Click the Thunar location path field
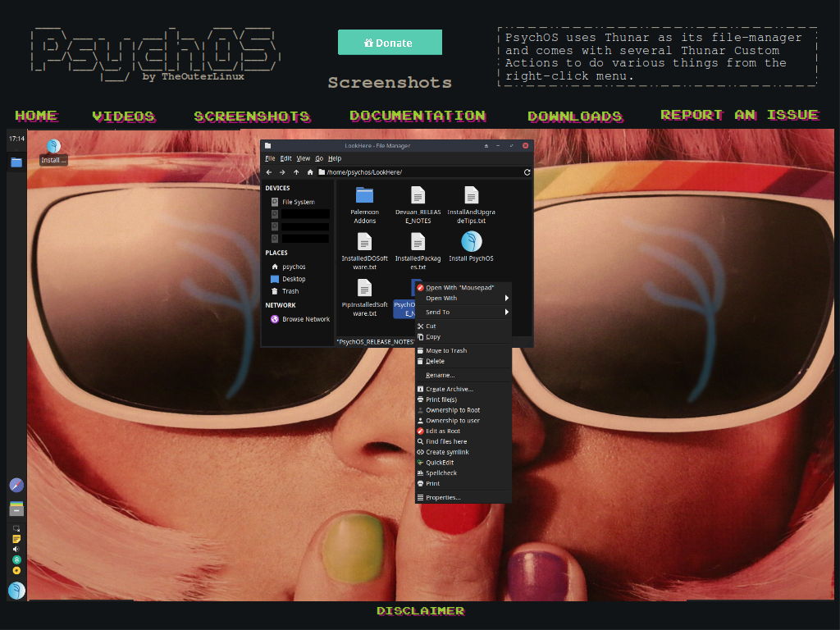Viewport: 840px width, 630px height. point(418,172)
